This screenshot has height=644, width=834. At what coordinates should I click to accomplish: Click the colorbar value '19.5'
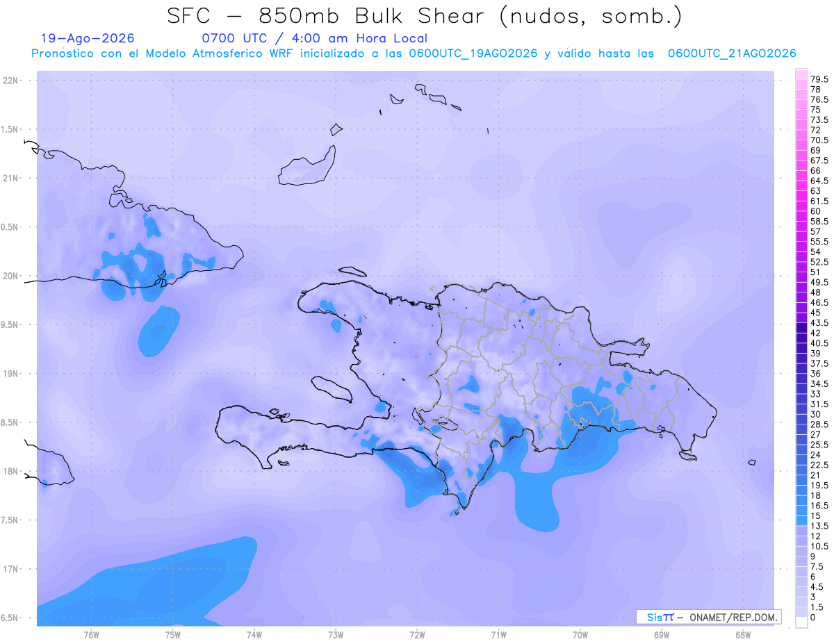pyautogui.click(x=819, y=486)
